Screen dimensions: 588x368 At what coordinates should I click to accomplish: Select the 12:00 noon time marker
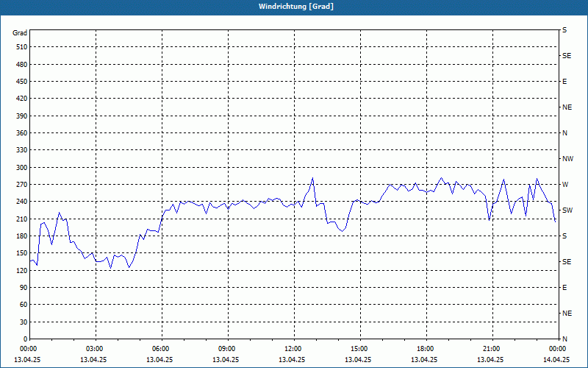(x=294, y=349)
